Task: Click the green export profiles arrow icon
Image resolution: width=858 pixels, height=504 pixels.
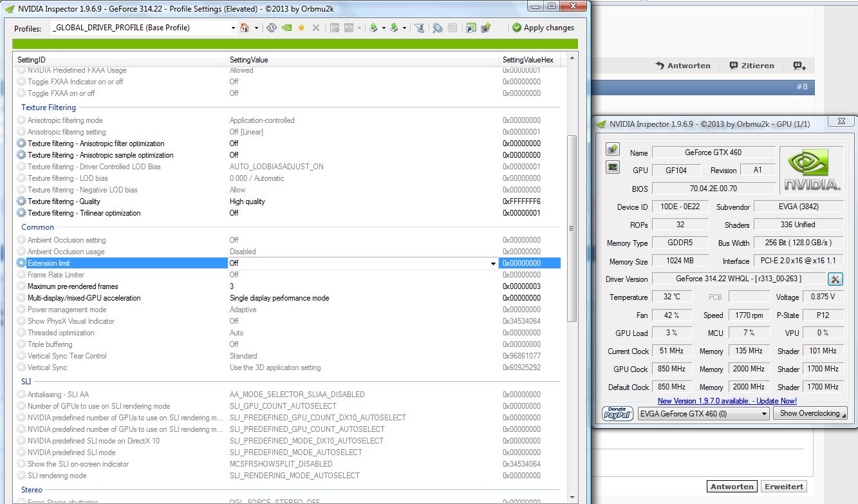Action: click(373, 28)
